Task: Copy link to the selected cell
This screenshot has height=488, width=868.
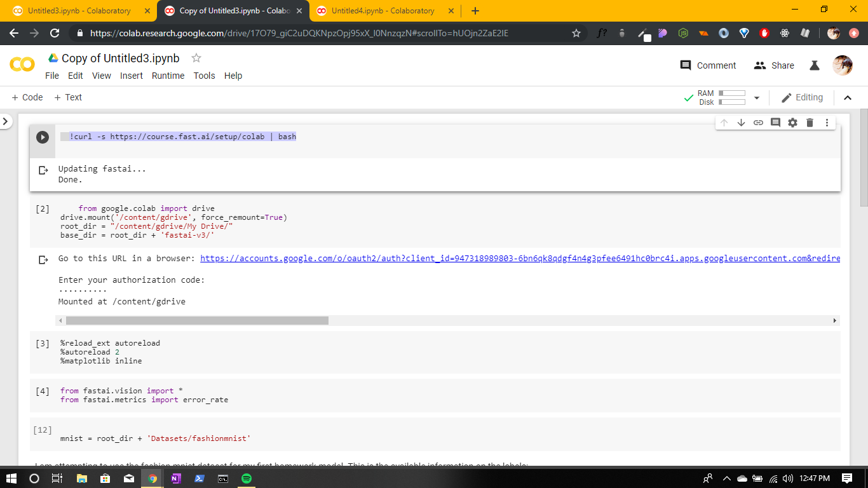Action: pos(758,123)
